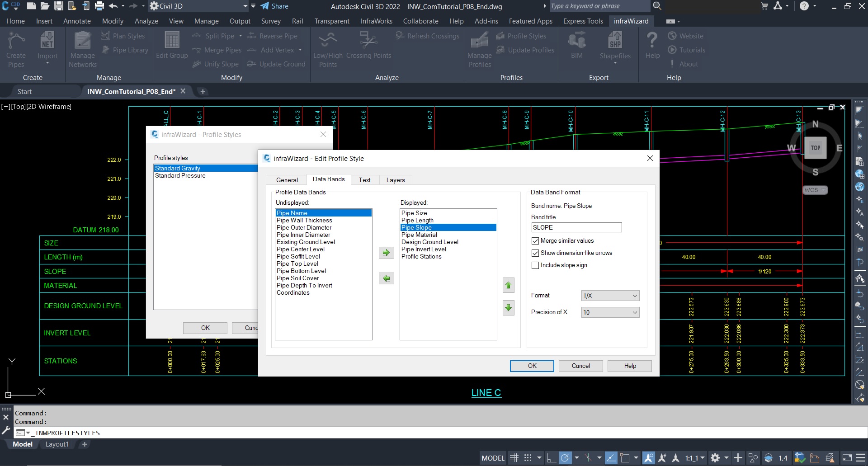Viewport: 868px width, 466px height.
Task: Open the Format dropdown showing 1/X
Action: coord(610,296)
